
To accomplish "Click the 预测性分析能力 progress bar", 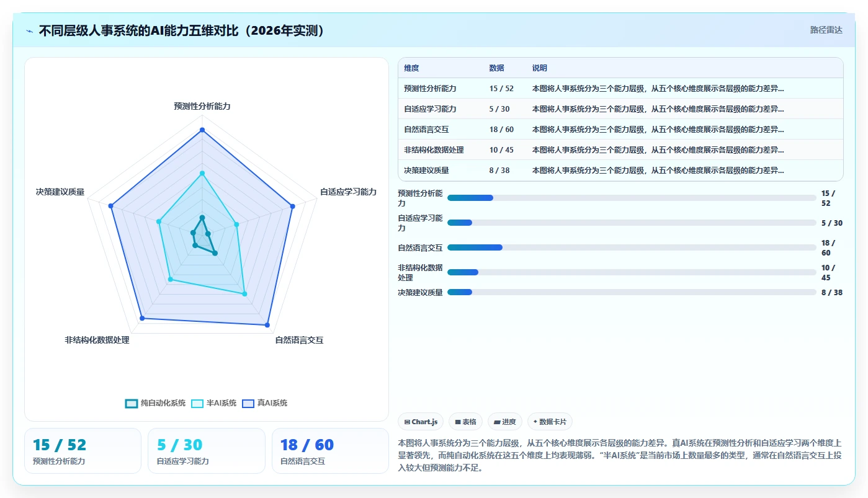I will (x=632, y=198).
